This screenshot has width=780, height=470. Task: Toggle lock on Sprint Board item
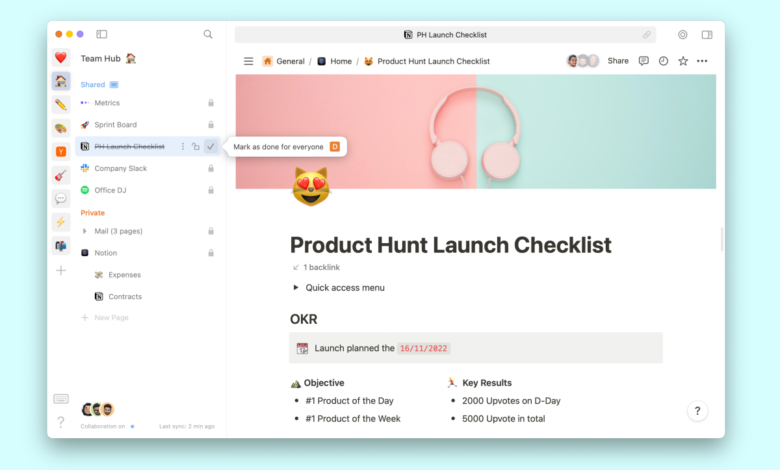coord(211,124)
